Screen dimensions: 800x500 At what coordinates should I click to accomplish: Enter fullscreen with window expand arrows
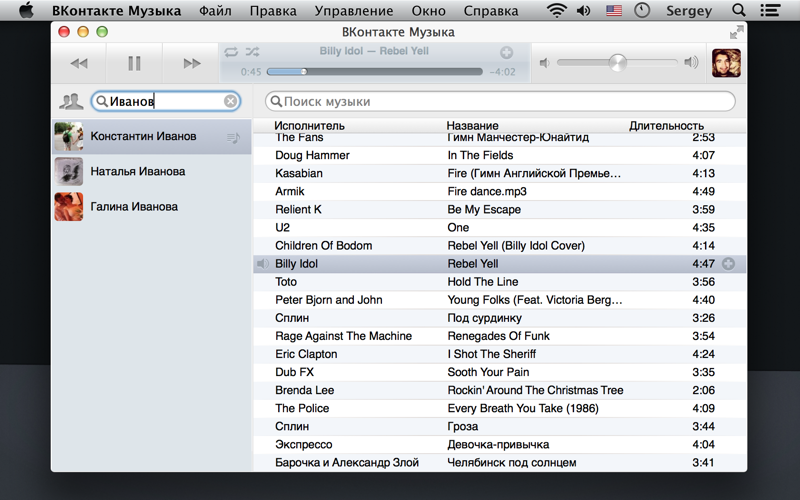[x=736, y=33]
